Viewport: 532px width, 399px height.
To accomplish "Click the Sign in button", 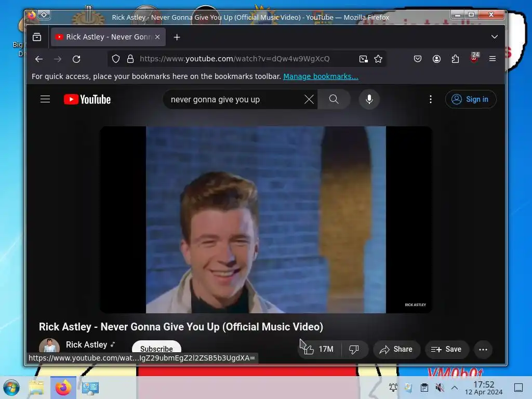I will (x=471, y=99).
